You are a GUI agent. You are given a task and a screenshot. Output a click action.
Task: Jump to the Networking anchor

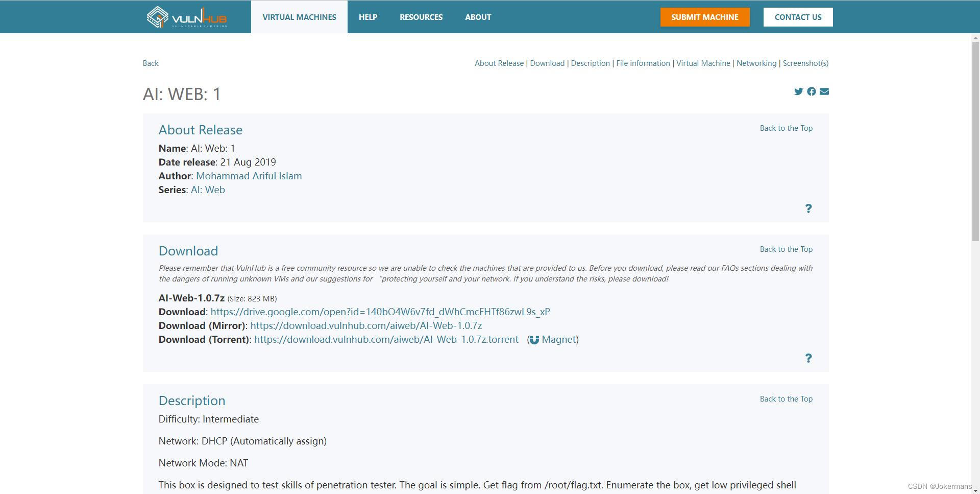(756, 63)
